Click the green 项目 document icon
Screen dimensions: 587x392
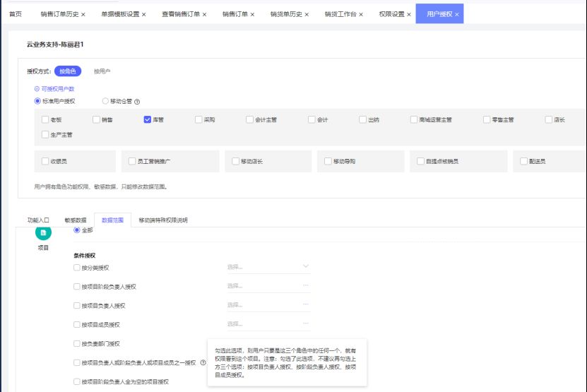(43, 232)
